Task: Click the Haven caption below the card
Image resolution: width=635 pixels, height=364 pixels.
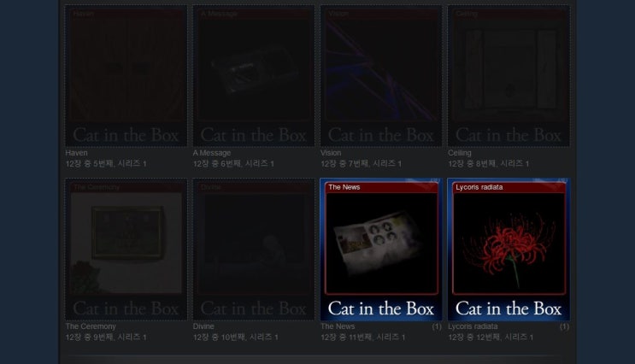Action: point(77,153)
